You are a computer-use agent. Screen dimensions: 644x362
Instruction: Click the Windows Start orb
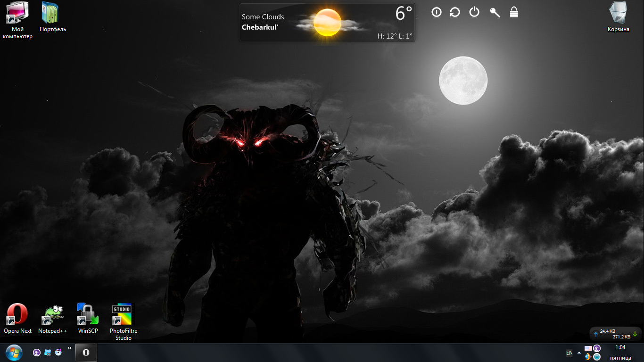[14, 353]
